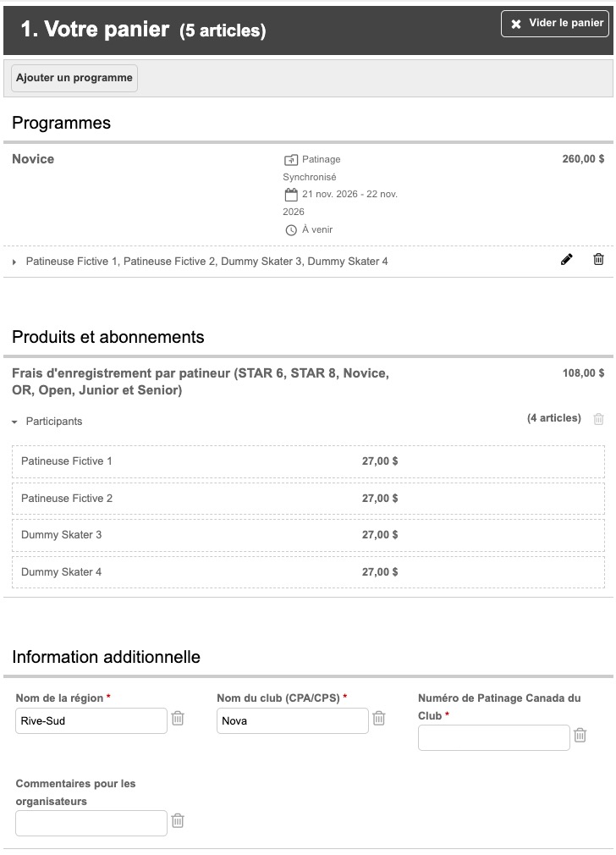Delete the Novice program via trash icon

click(x=598, y=260)
